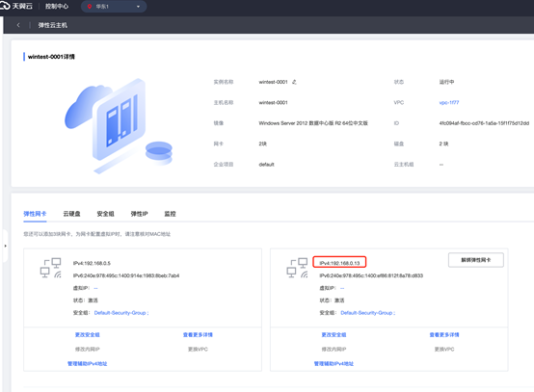Click the 解绑弹性网卡 button
Image resolution: width=534 pixels, height=392 pixels.
(x=476, y=260)
